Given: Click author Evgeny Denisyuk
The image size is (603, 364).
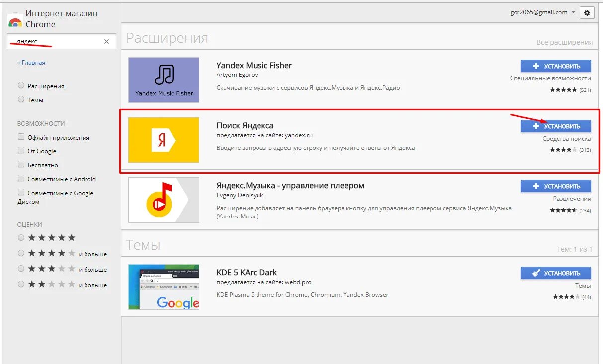Looking at the screenshot, I should (239, 195).
